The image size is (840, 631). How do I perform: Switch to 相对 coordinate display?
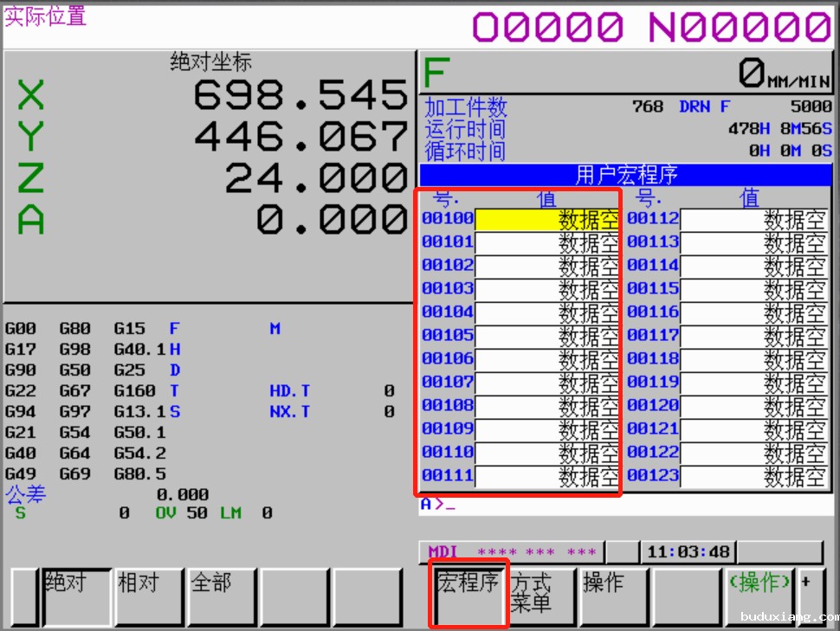tap(149, 596)
